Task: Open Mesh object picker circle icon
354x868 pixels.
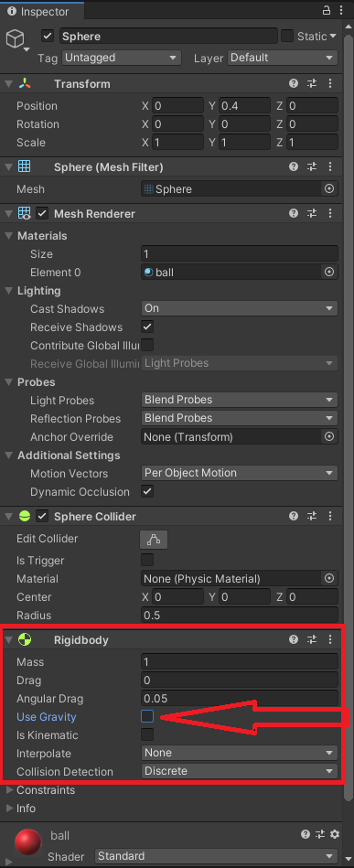Action: [329, 188]
